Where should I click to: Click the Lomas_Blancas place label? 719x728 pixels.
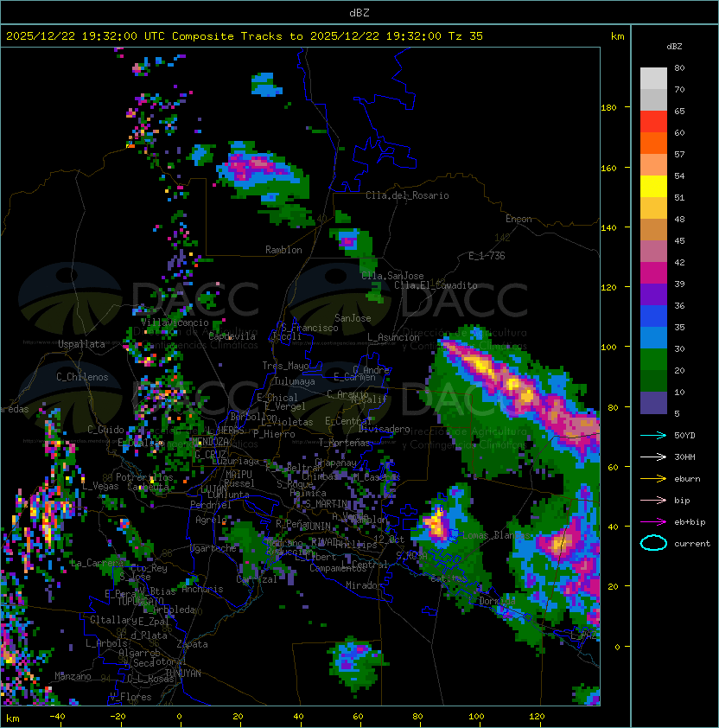496,535
